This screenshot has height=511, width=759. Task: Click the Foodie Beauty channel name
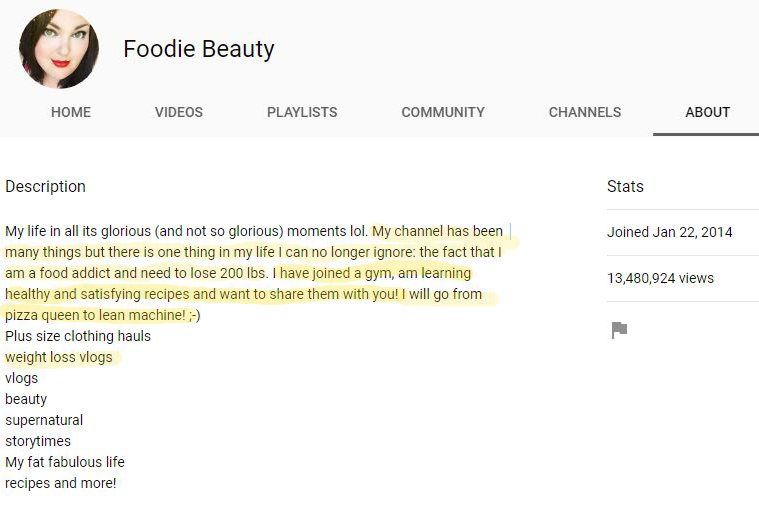pyautogui.click(x=199, y=49)
